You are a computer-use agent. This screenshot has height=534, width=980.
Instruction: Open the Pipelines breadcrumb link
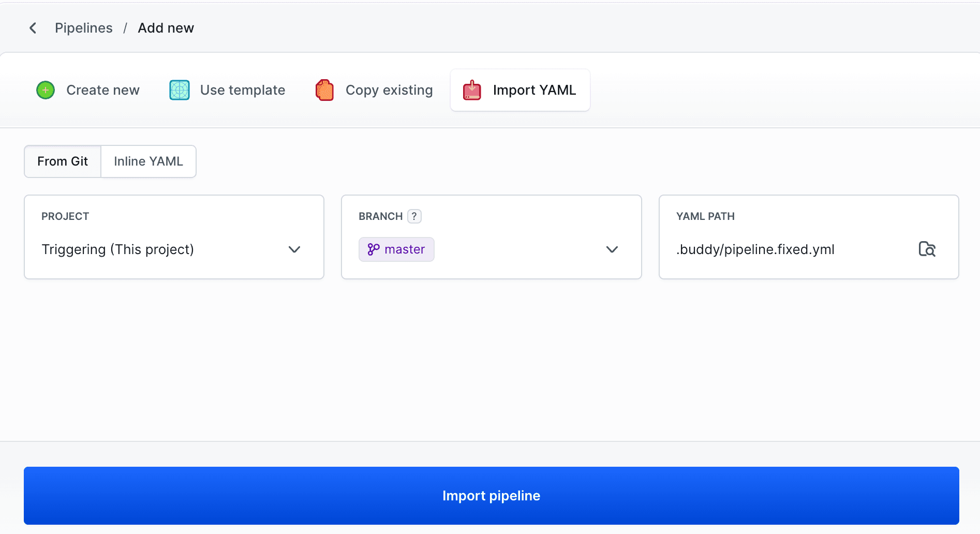pyautogui.click(x=83, y=27)
